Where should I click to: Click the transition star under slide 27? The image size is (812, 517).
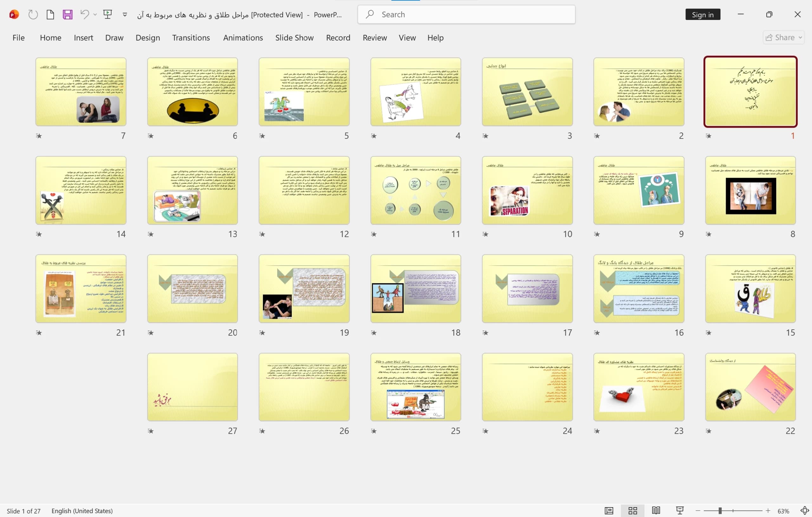[x=151, y=431]
